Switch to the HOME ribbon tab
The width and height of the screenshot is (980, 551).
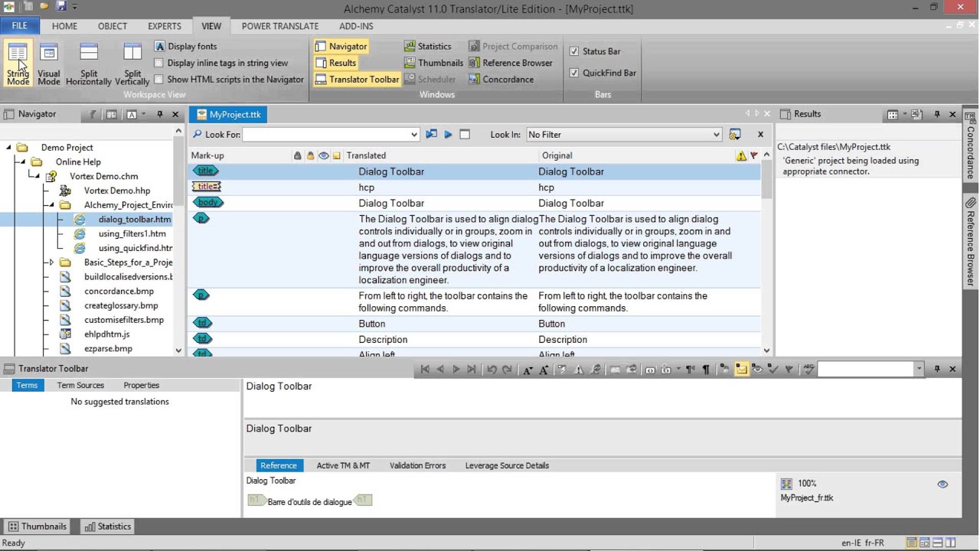[64, 26]
